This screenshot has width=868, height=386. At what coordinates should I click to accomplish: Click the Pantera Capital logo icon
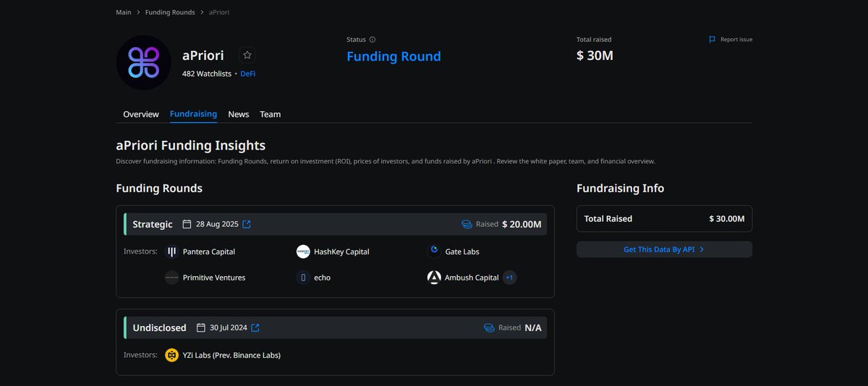(x=171, y=252)
